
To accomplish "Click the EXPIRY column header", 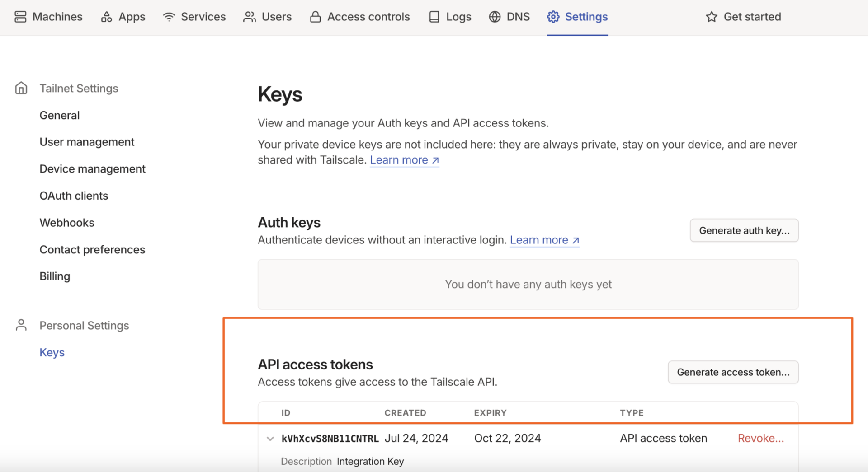I will coord(490,413).
